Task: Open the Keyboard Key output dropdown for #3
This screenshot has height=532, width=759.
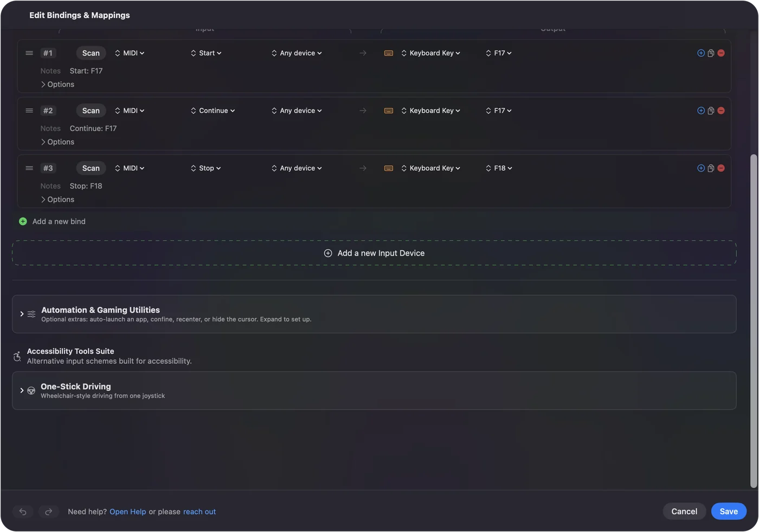Action: click(x=431, y=168)
